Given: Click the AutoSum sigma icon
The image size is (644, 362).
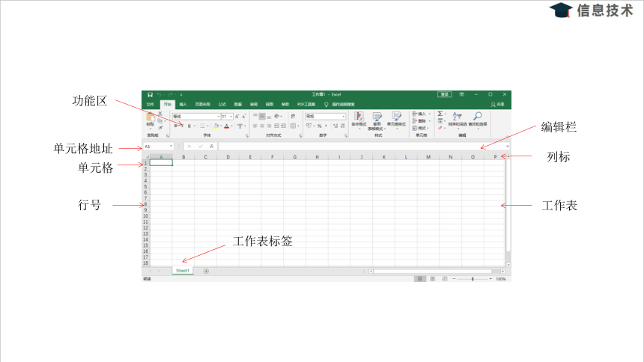Looking at the screenshot, I should pyautogui.click(x=440, y=114).
